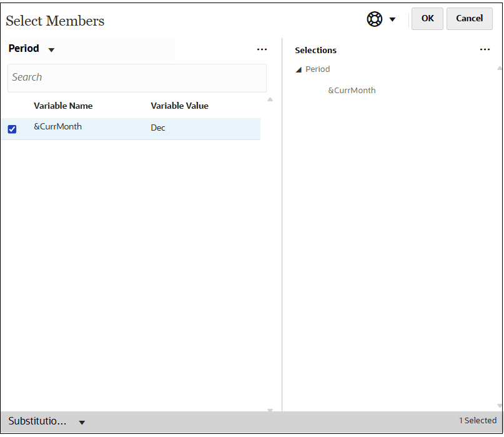
Task: Open the Selections panel ellipsis menu
Action: coord(485,49)
